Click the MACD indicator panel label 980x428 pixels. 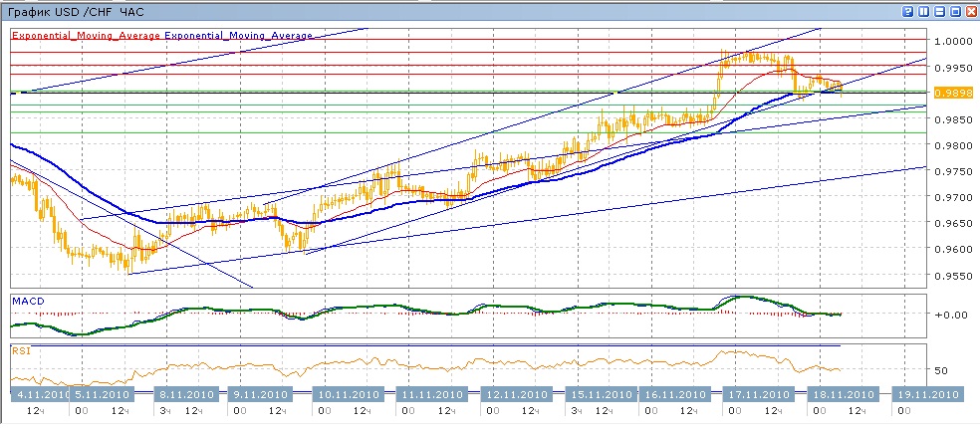coord(26,300)
